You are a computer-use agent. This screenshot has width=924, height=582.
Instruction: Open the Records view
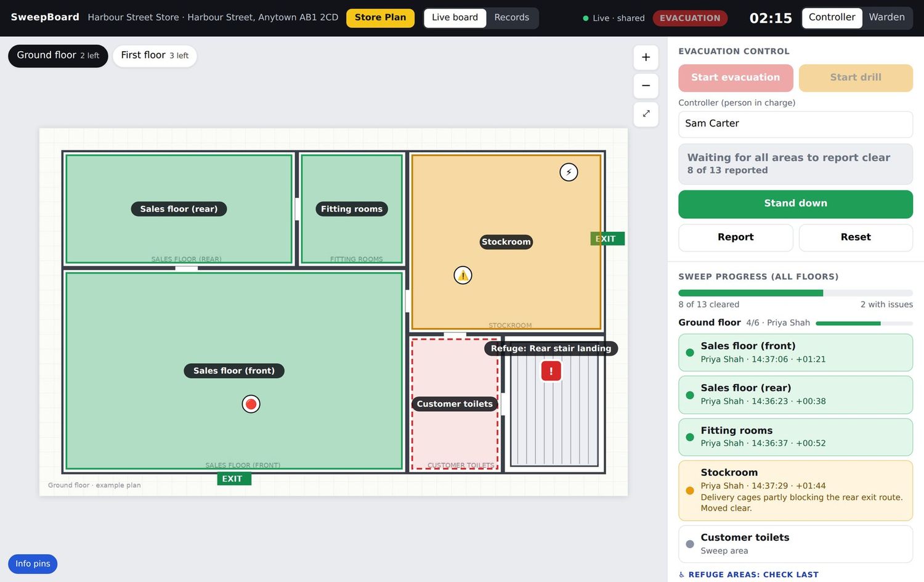pos(511,18)
